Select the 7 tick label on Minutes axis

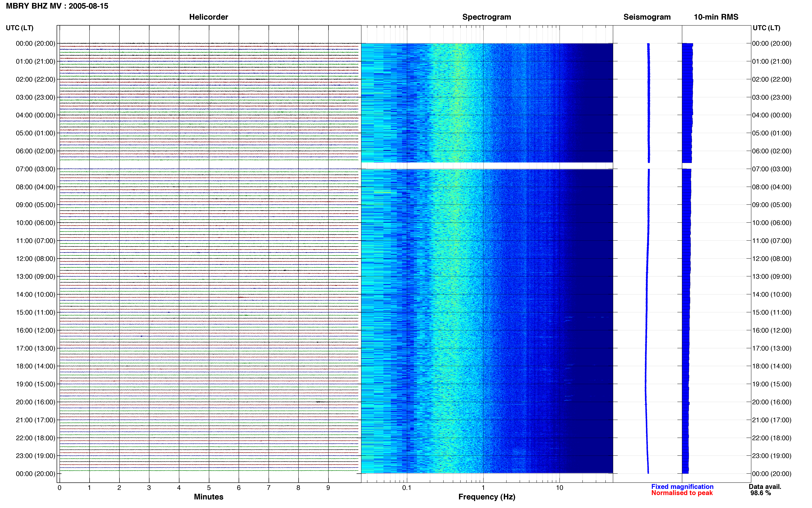[x=269, y=488]
